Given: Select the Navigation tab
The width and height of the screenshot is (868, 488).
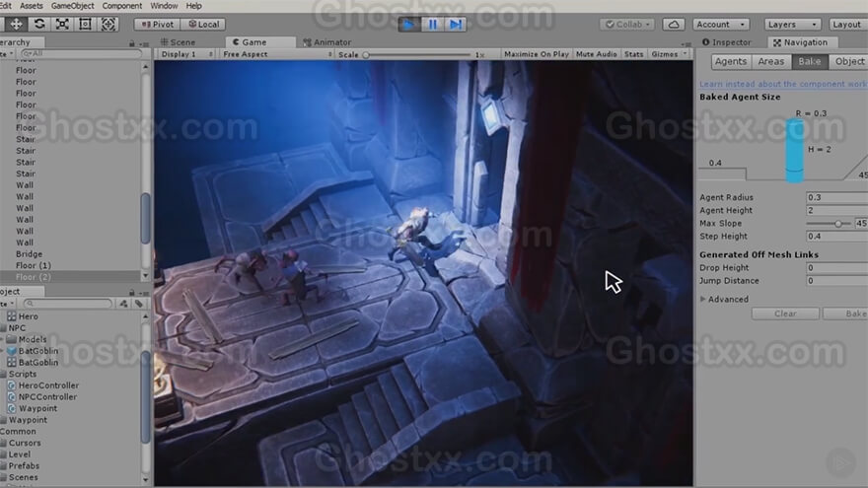Looking at the screenshot, I should coord(801,42).
